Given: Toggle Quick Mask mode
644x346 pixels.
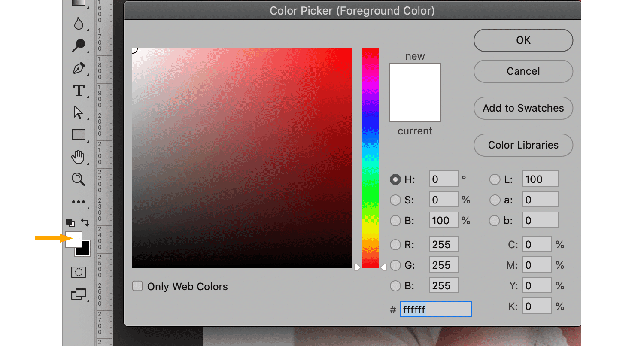Looking at the screenshot, I should (x=79, y=272).
